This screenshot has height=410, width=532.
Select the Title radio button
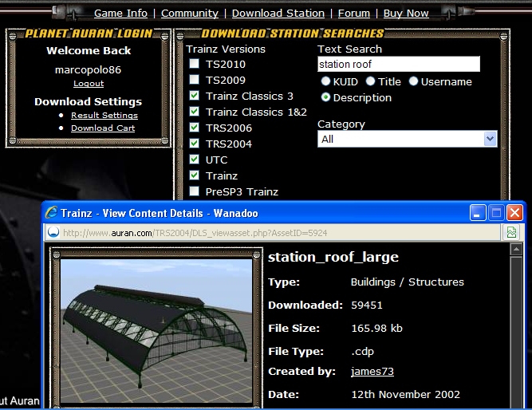coord(371,81)
